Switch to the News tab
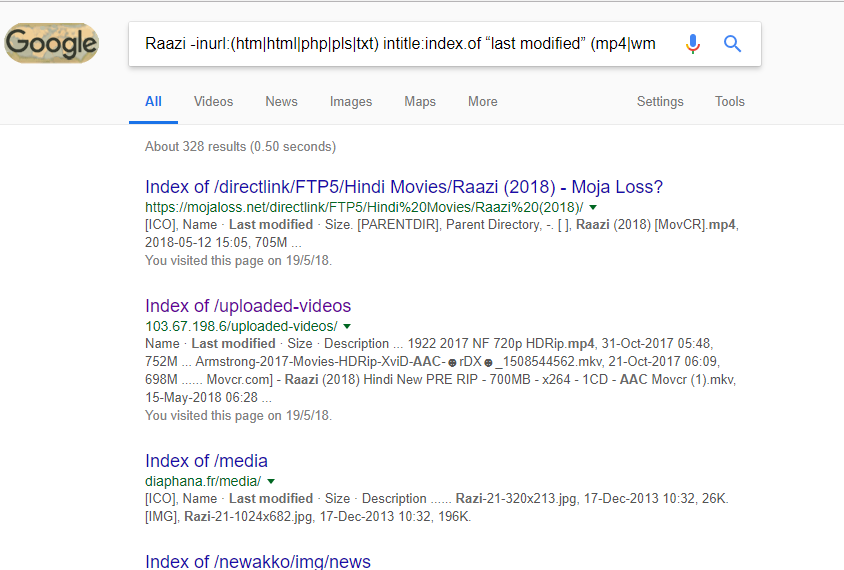This screenshot has height=570, width=844. click(282, 101)
